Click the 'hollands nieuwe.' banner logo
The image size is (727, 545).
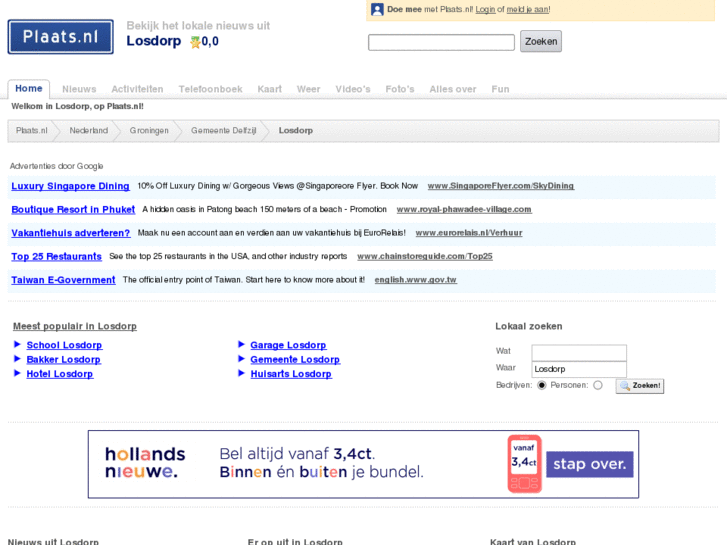145,462
